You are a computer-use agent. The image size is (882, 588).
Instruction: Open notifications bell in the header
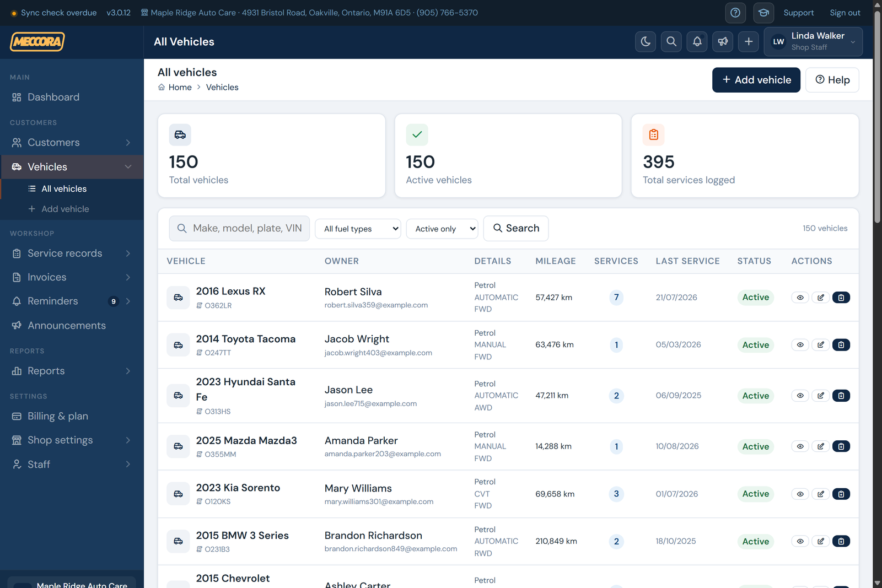(697, 41)
